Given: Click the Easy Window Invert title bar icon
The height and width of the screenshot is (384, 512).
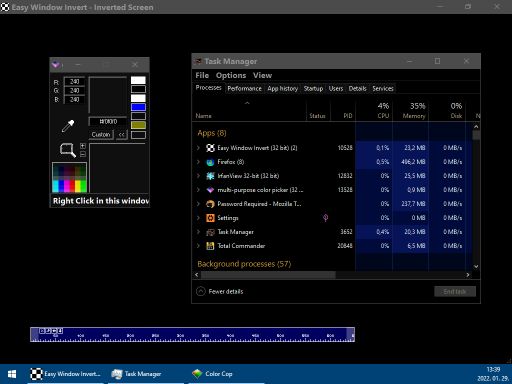Looking at the screenshot, I should (x=5, y=7).
